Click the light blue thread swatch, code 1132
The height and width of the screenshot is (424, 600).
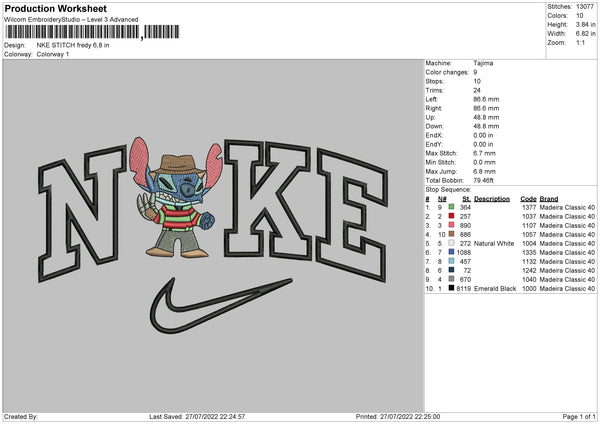point(452,261)
